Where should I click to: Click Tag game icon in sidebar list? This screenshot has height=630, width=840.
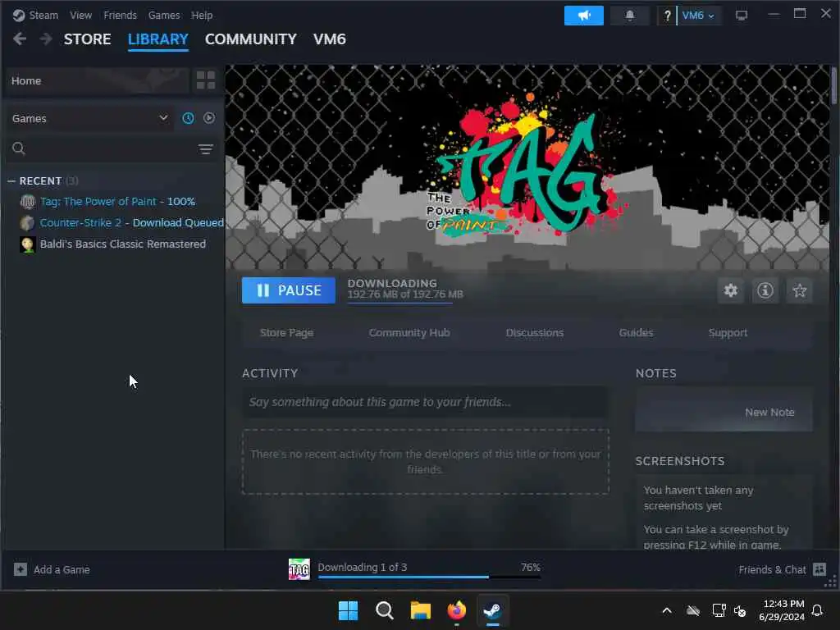[x=28, y=202]
